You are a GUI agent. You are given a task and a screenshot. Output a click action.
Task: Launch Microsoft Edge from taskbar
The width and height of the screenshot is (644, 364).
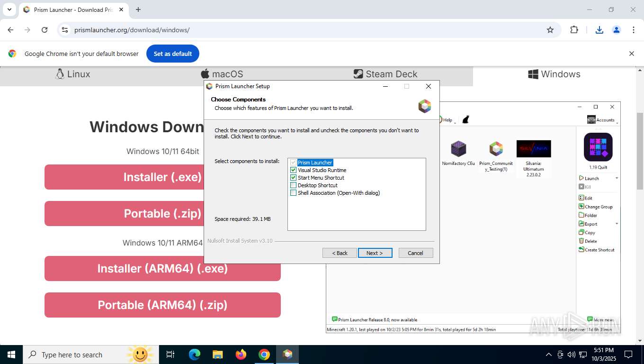195,355
